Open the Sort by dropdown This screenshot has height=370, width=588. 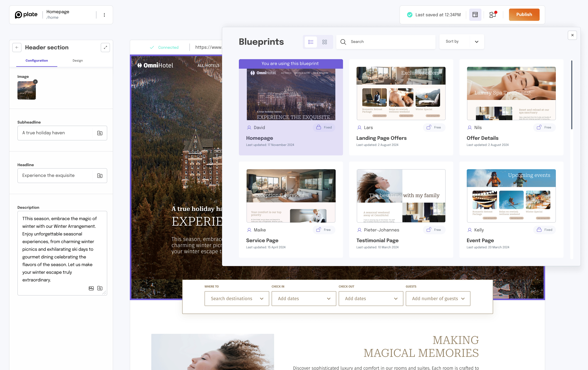(461, 42)
